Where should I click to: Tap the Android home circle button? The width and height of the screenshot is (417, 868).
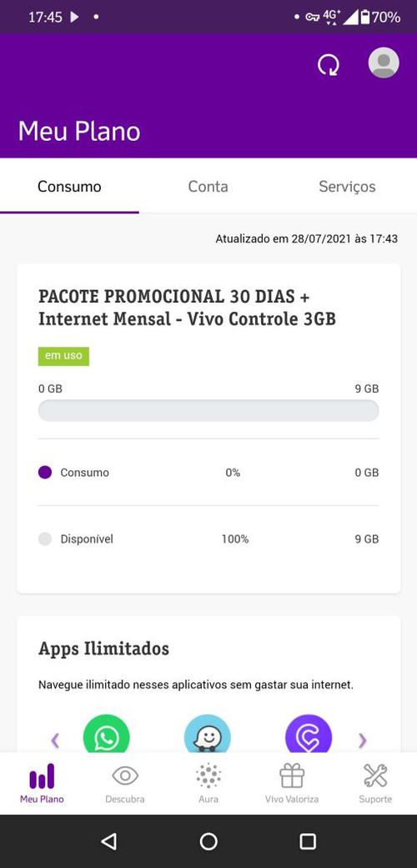pyautogui.click(x=208, y=841)
